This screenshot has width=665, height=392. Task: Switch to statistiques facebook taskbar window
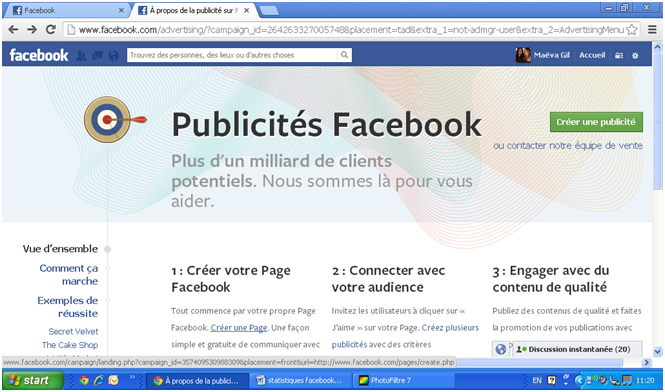[301, 380]
